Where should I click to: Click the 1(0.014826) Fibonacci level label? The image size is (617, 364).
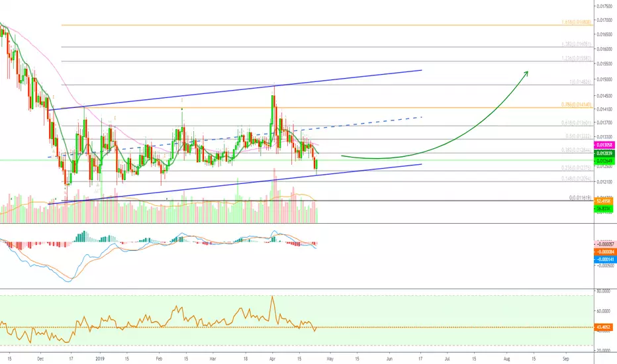click(x=580, y=82)
